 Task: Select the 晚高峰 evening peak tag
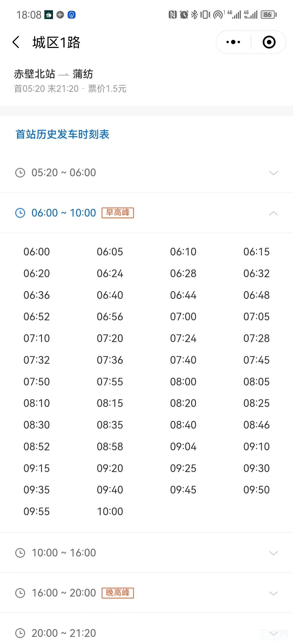[x=118, y=593]
